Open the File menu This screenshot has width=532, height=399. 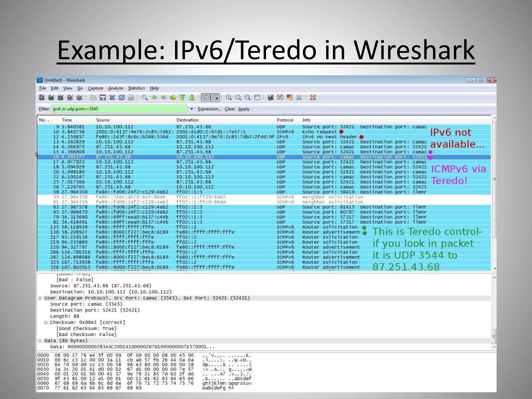click(x=43, y=88)
